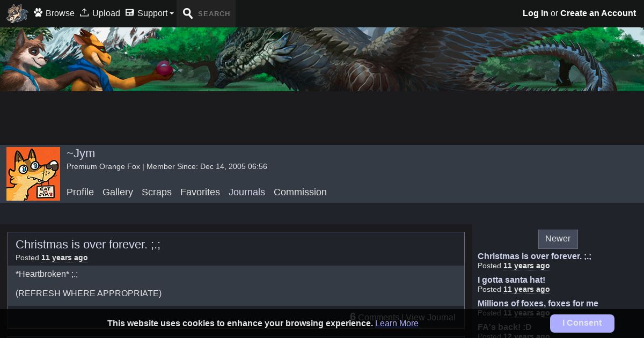Open the site home logo icon
The image size is (644, 338).
coord(17,13)
